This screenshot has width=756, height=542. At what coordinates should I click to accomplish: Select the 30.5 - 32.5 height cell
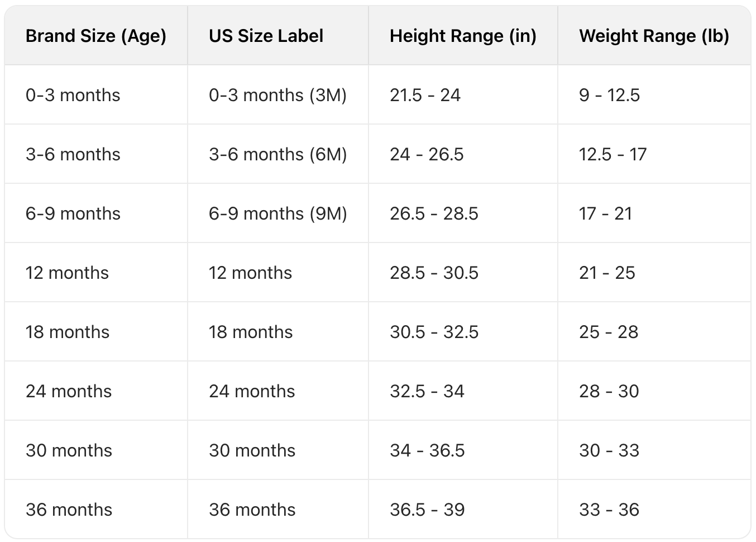tap(434, 332)
